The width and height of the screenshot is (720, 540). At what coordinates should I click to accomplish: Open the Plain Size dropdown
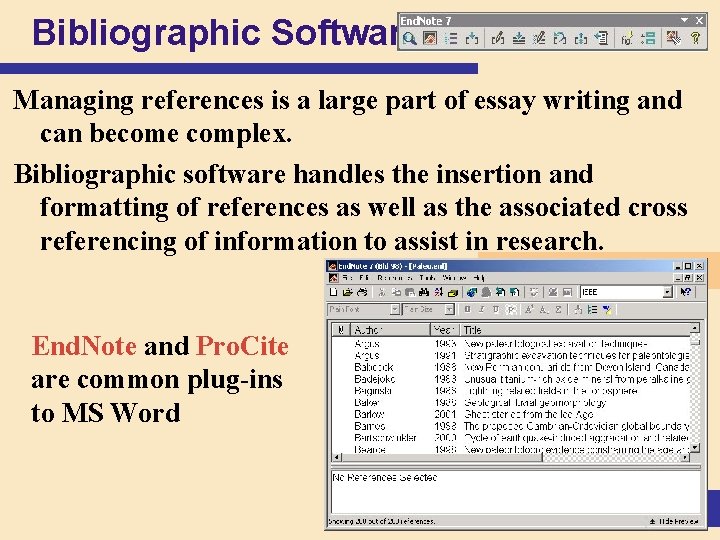pyautogui.click(x=450, y=309)
